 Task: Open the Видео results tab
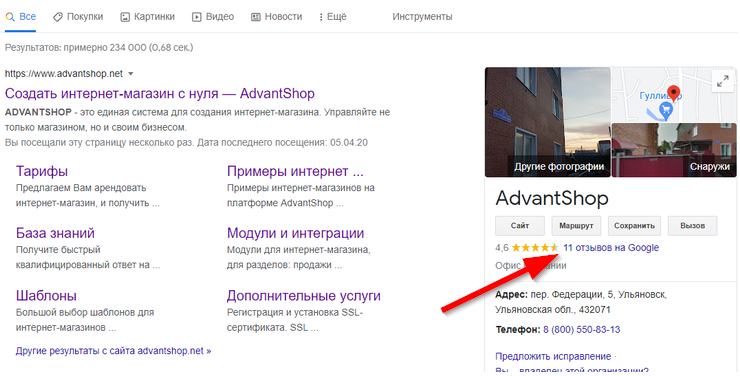(213, 17)
